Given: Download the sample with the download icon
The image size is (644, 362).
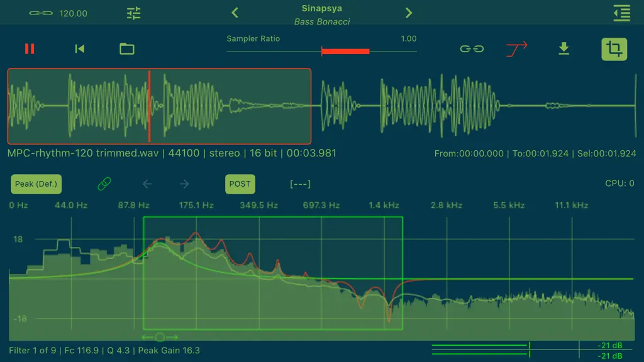Looking at the screenshot, I should click(564, 48).
